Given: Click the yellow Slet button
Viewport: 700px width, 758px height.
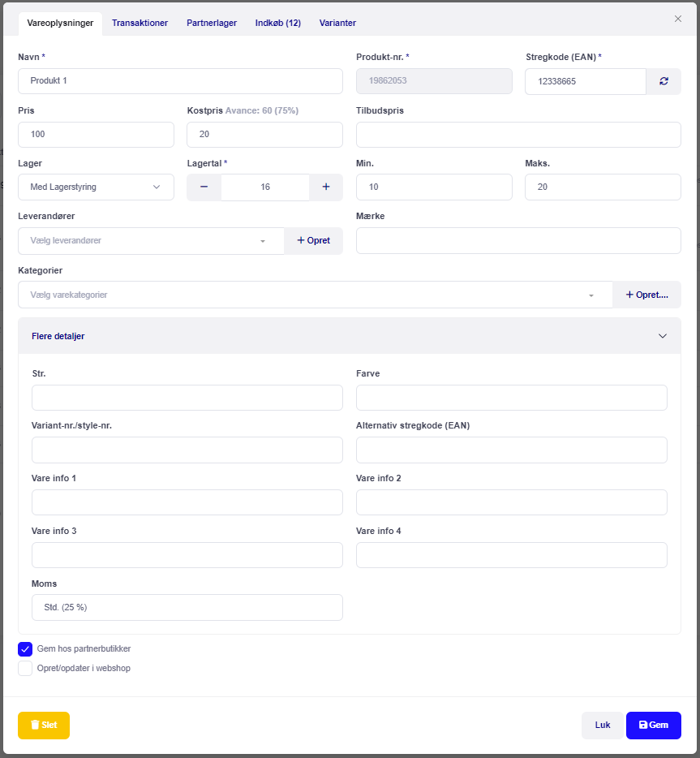Looking at the screenshot, I should [44, 725].
